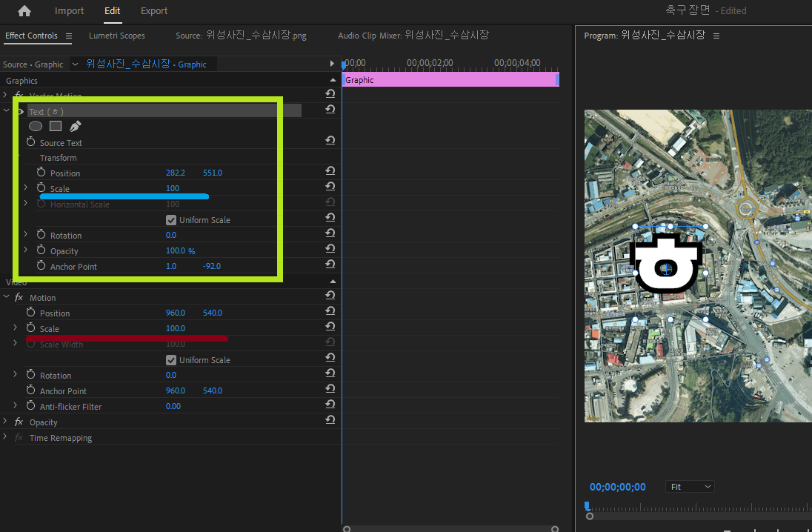Edit Motion Position value 960.0
812x532 pixels.
click(x=175, y=313)
